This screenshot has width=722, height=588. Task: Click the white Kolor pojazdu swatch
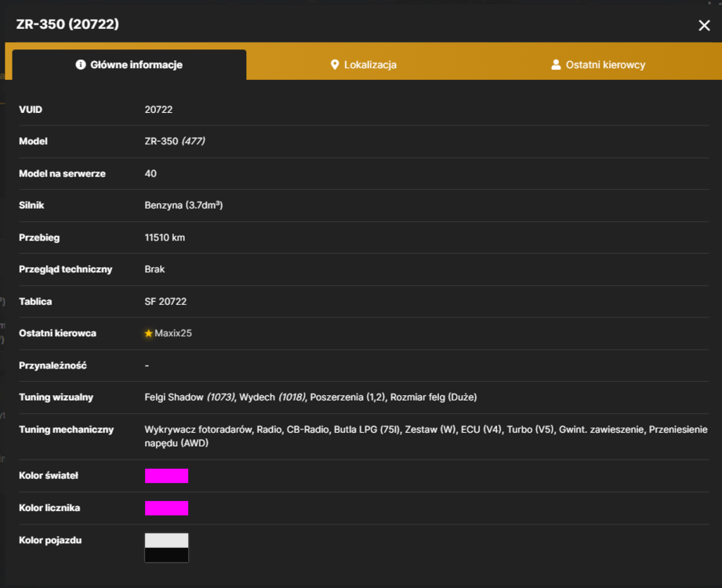point(166,540)
